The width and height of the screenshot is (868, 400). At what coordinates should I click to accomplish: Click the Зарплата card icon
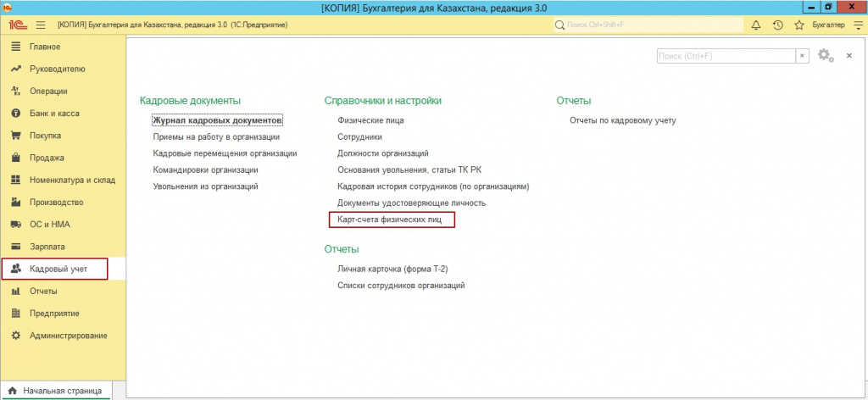click(15, 247)
